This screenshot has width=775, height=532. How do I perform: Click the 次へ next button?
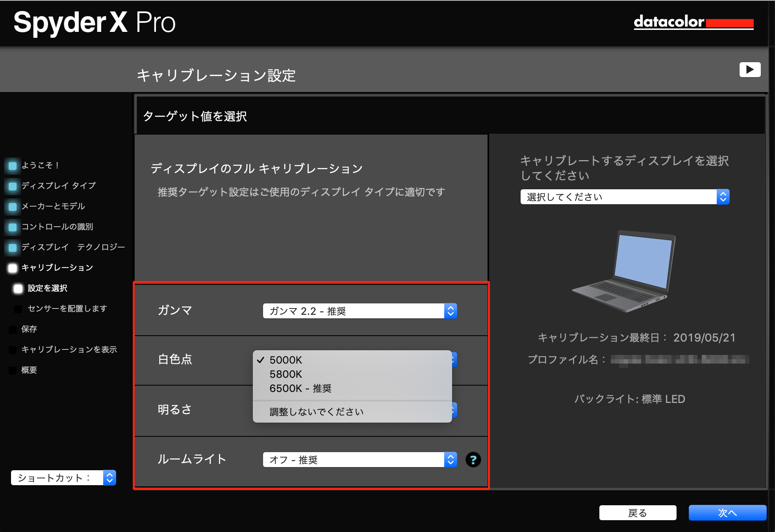click(727, 513)
